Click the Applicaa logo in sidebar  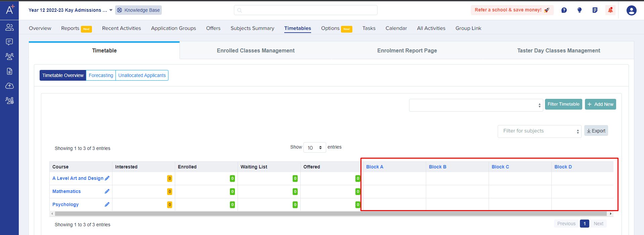(x=10, y=9)
